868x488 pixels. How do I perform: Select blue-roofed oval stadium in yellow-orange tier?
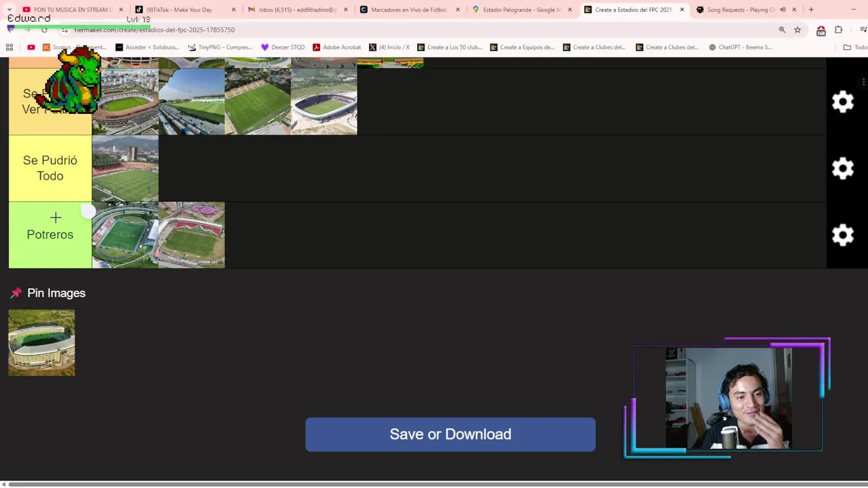click(x=324, y=102)
